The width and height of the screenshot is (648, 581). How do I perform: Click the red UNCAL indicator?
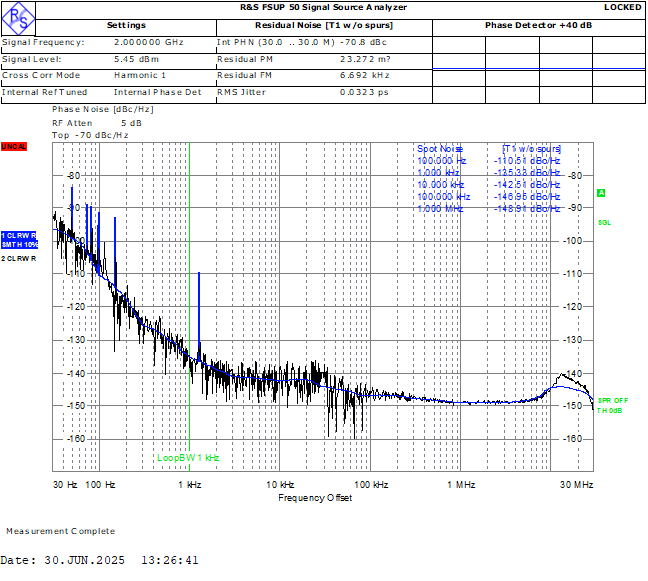(x=13, y=147)
